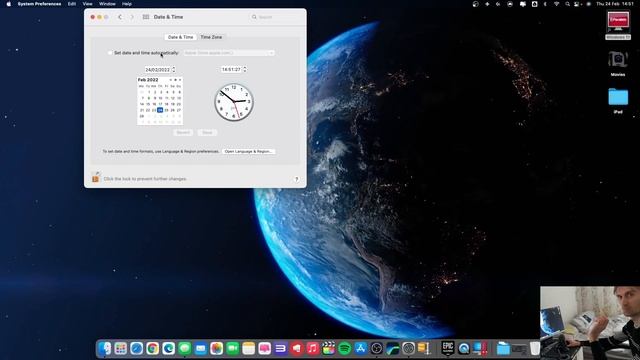Screen dimensions: 640x360
Task: Open Notes from the dock
Action: pos(249,348)
